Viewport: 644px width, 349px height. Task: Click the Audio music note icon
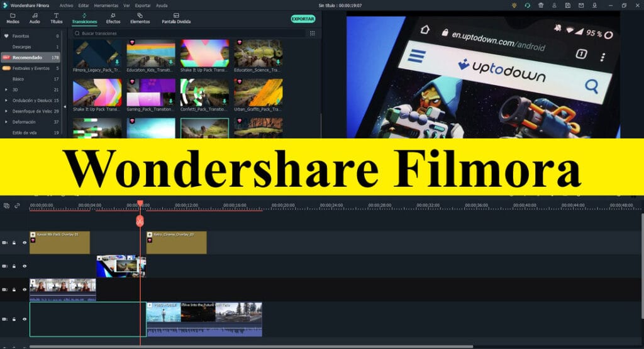point(35,15)
